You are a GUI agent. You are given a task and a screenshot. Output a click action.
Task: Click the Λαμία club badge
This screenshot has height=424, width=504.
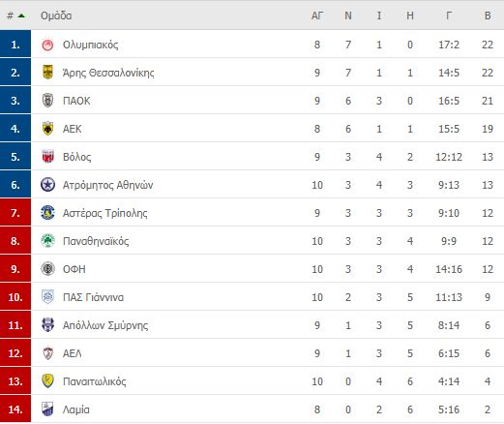click(x=47, y=409)
